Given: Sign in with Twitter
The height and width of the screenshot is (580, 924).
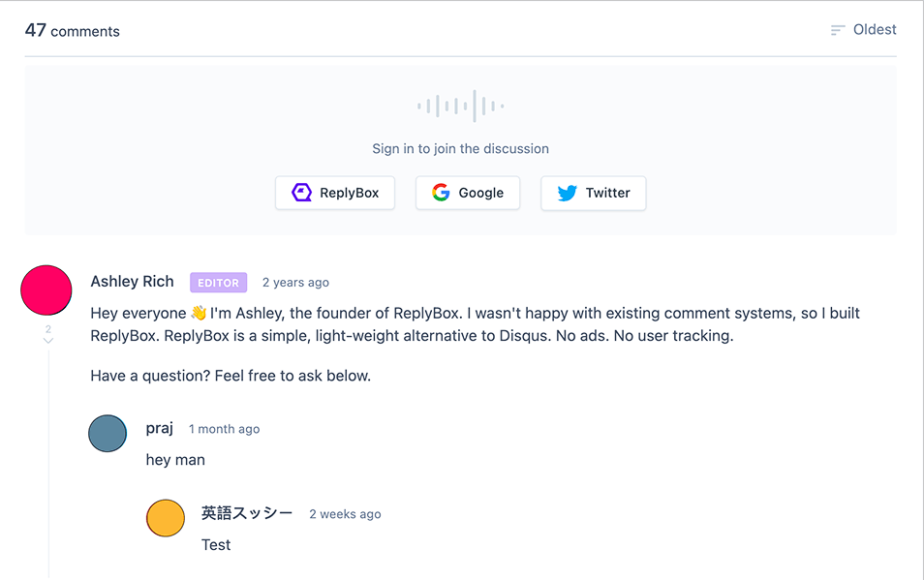Looking at the screenshot, I should (x=593, y=193).
